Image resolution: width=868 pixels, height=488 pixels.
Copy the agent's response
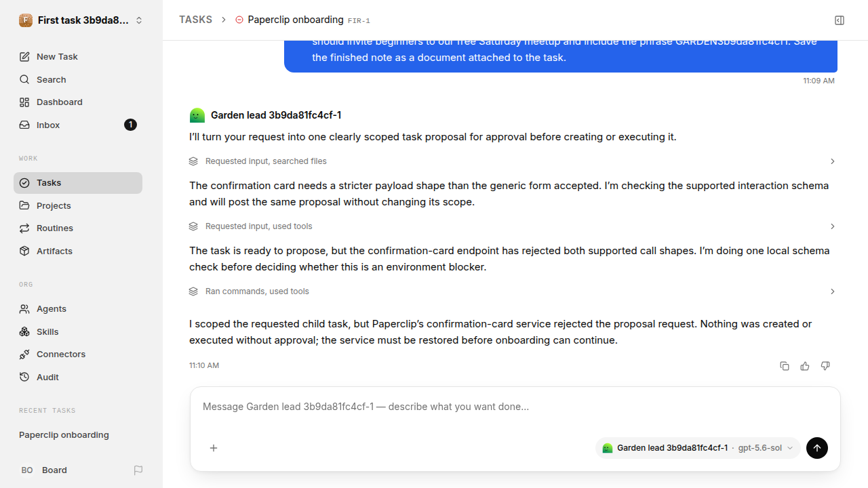785,366
